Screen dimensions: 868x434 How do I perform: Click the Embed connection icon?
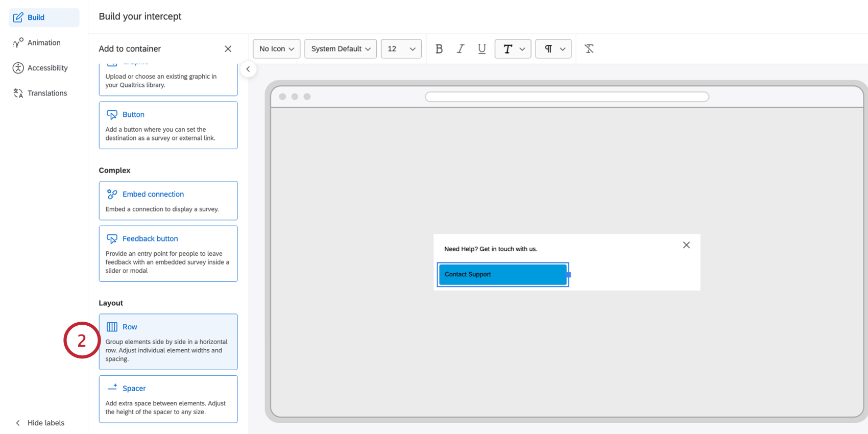pos(112,194)
